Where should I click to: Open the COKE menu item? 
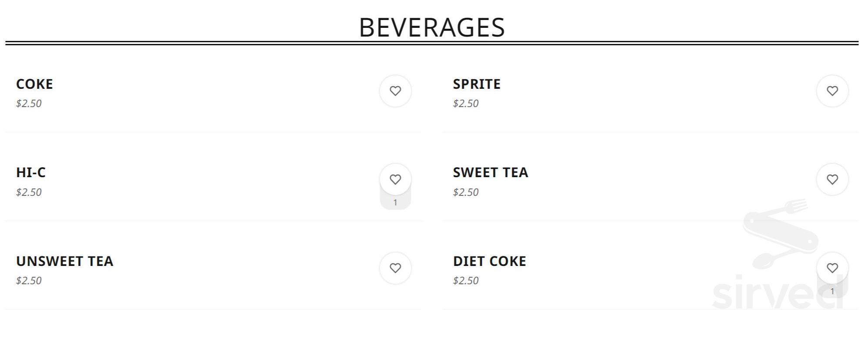(x=34, y=84)
